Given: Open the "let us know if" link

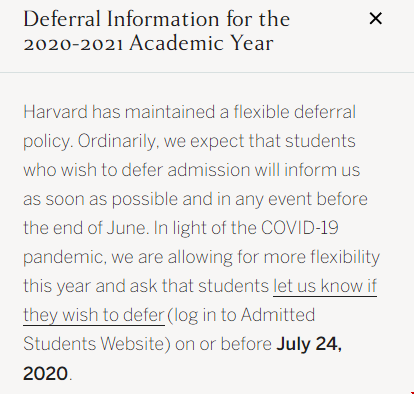Looking at the screenshot, I should pyautogui.click(x=325, y=286).
